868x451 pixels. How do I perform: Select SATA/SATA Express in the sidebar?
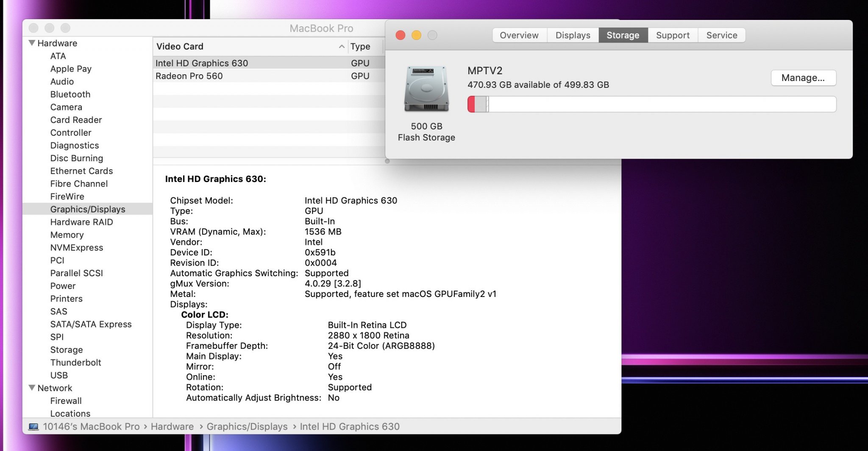tap(91, 324)
